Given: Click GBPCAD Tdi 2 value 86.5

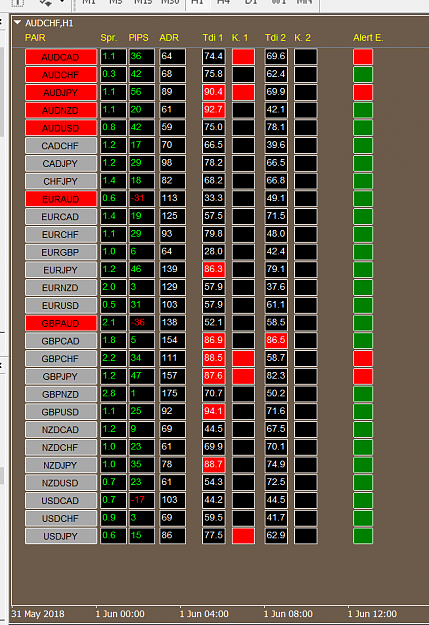Looking at the screenshot, I should (276, 341).
